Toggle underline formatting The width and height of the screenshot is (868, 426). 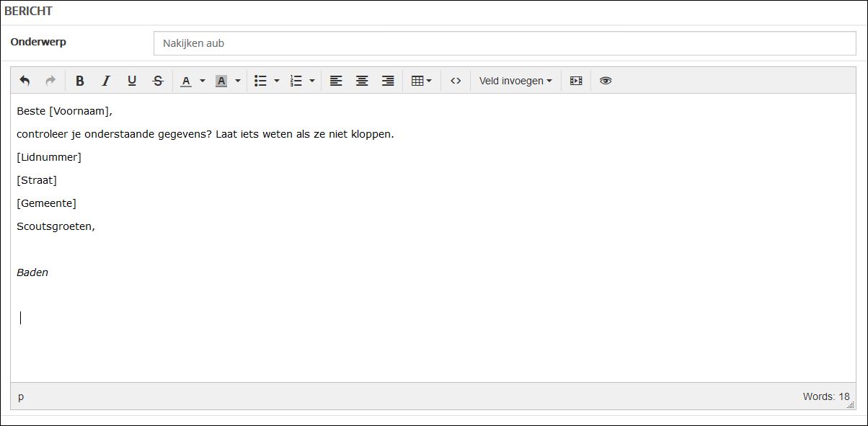click(x=132, y=81)
